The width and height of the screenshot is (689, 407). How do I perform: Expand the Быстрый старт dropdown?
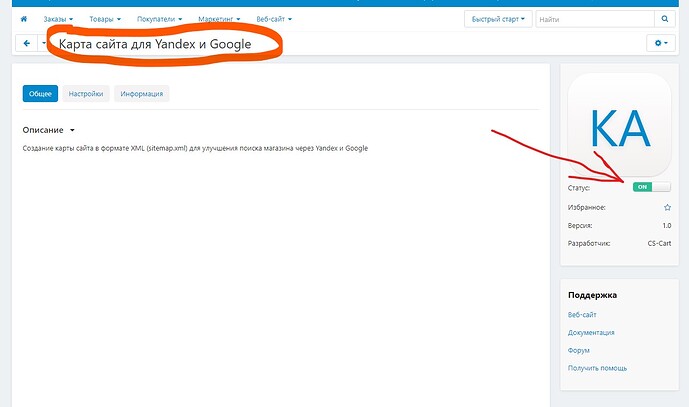click(x=498, y=19)
